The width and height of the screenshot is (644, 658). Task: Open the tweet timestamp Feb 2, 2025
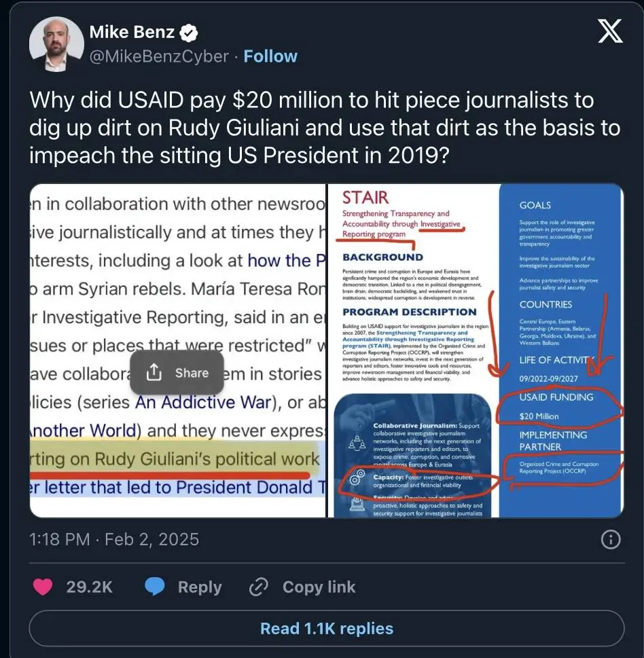[114, 540]
